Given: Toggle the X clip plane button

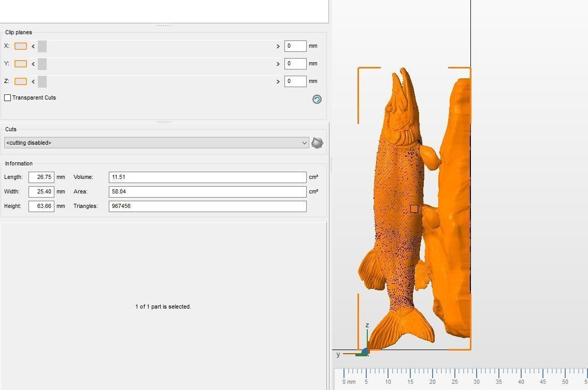Looking at the screenshot, I should 21,46.
